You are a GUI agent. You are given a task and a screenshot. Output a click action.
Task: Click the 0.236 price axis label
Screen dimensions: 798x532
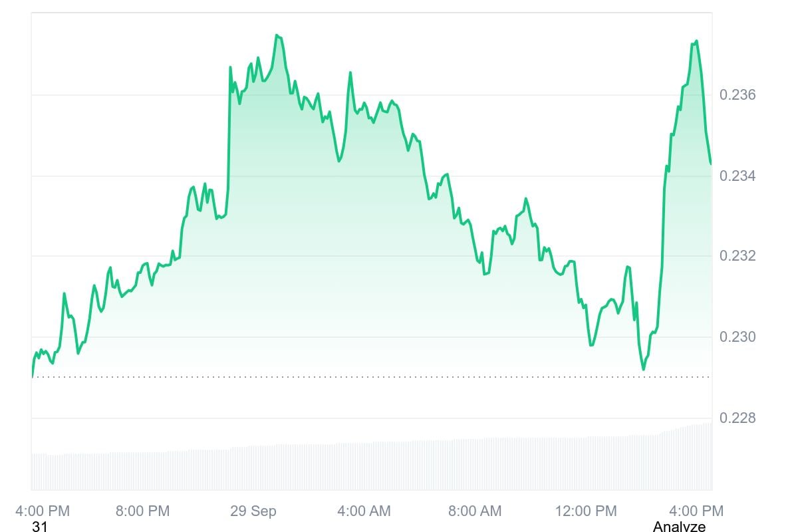click(737, 95)
